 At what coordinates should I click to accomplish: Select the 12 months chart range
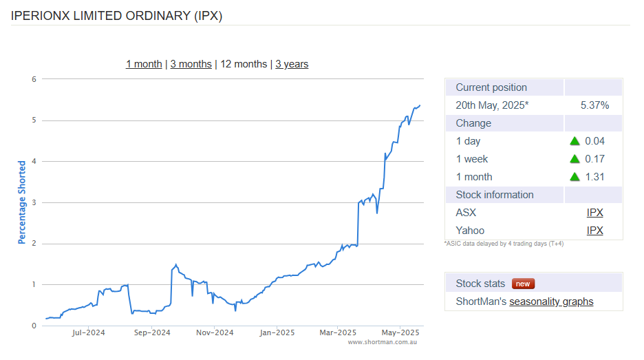244,64
